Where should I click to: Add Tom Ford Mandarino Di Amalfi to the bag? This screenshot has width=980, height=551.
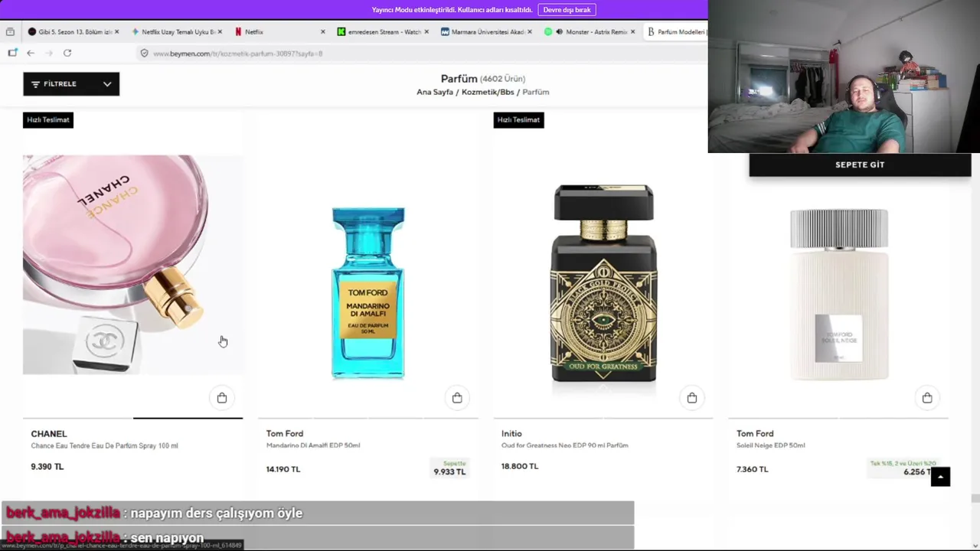[457, 398]
